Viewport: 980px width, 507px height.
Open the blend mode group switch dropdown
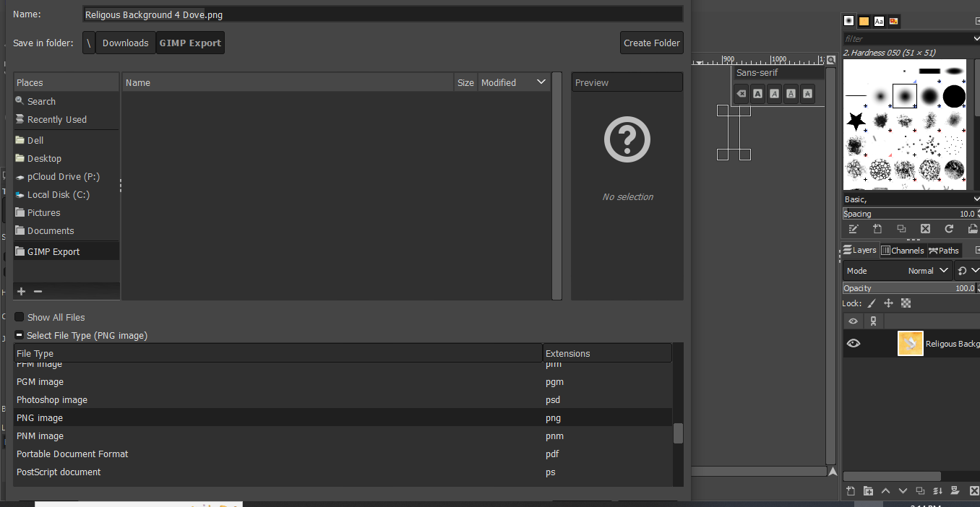[967, 271]
